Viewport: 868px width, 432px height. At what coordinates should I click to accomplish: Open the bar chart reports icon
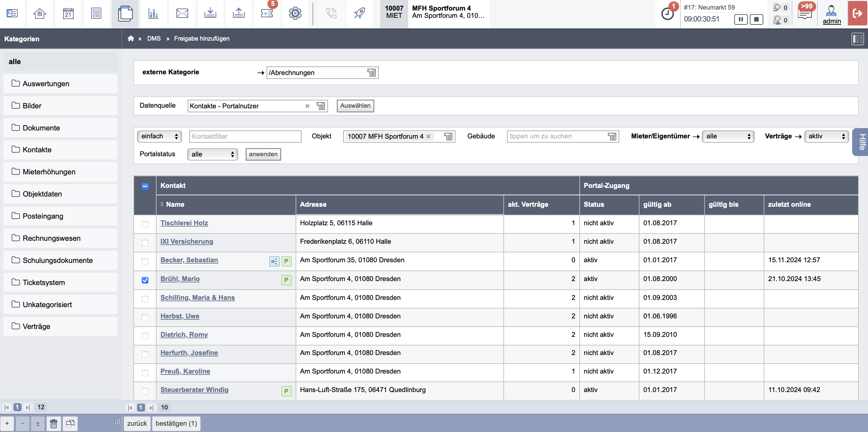154,14
